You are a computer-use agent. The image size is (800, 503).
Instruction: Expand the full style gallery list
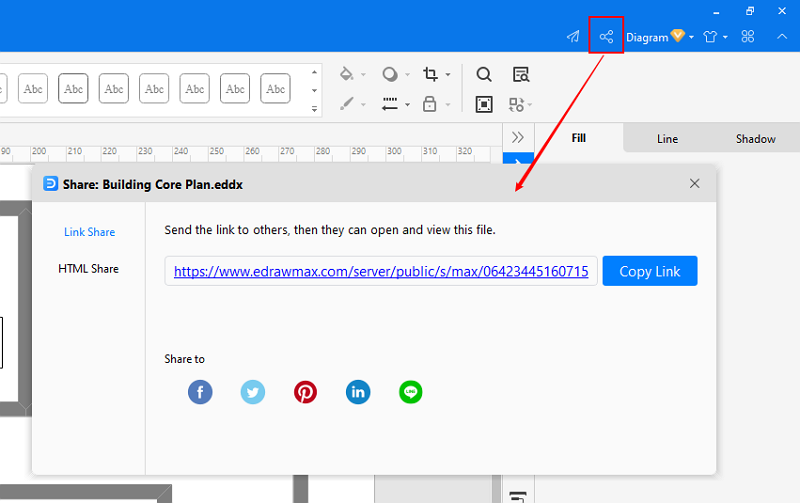click(314, 109)
